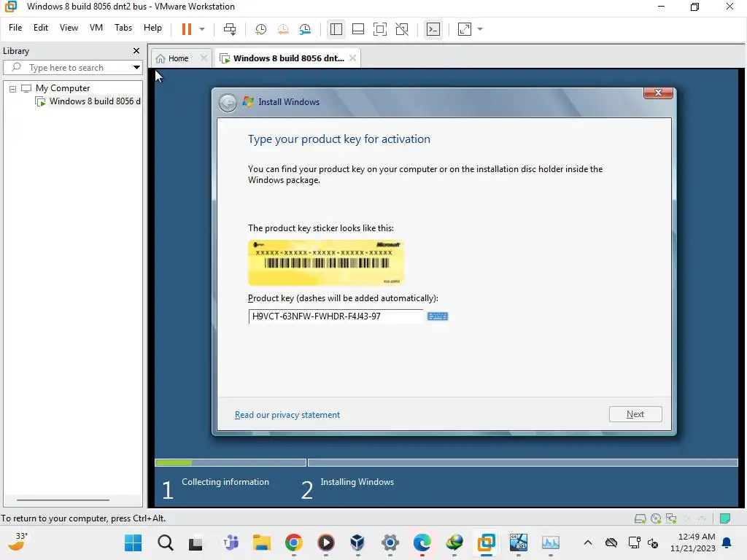Open the dropdown arrow next to the stretch icon

tap(480, 29)
